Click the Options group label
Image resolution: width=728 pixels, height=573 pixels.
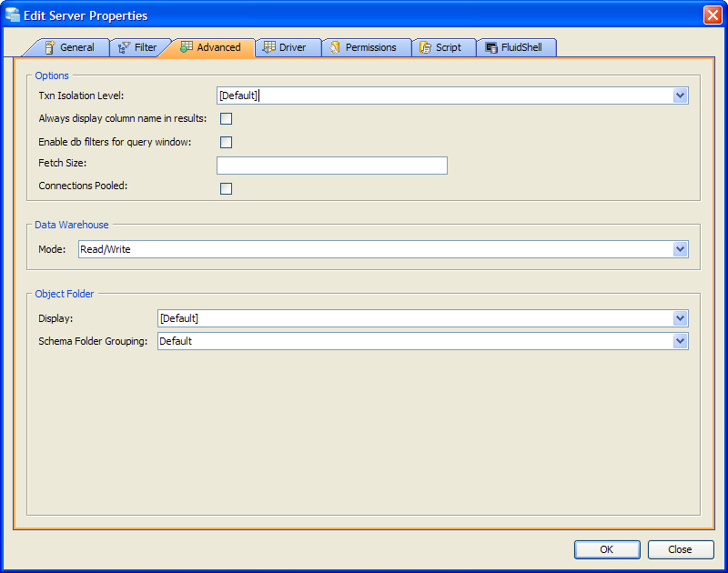[x=52, y=75]
